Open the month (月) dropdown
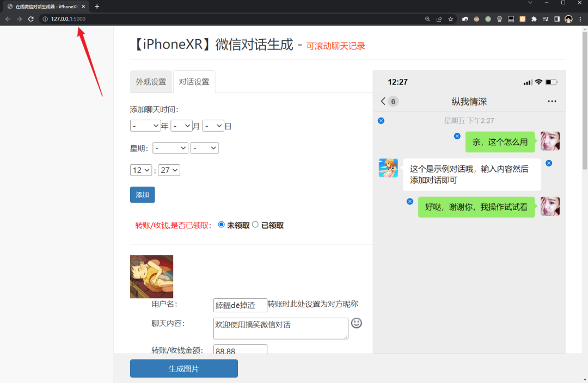 [181, 126]
